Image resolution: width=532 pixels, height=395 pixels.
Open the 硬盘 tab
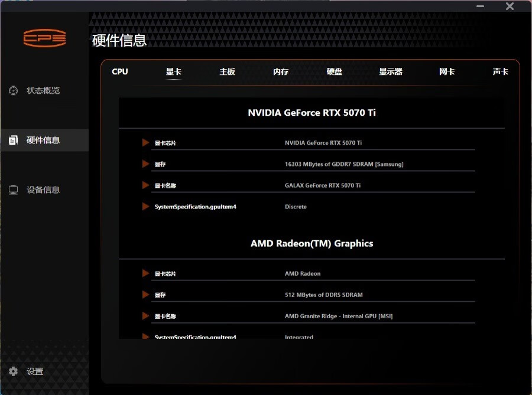click(x=335, y=71)
